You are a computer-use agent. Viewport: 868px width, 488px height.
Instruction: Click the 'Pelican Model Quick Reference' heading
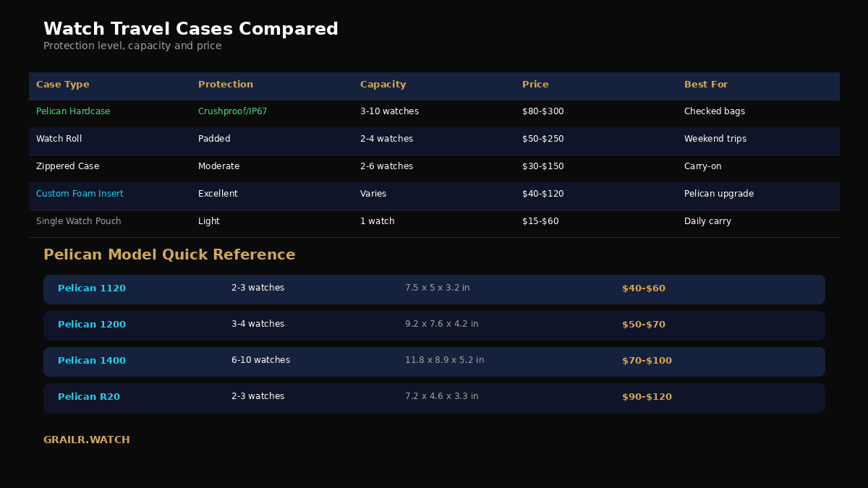pyautogui.click(x=169, y=255)
